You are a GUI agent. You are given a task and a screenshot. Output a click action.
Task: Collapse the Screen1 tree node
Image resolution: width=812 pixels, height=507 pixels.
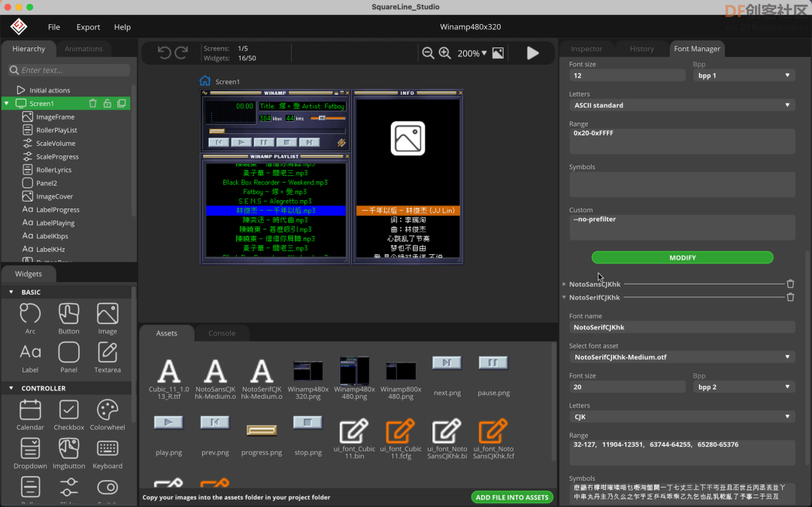7,104
